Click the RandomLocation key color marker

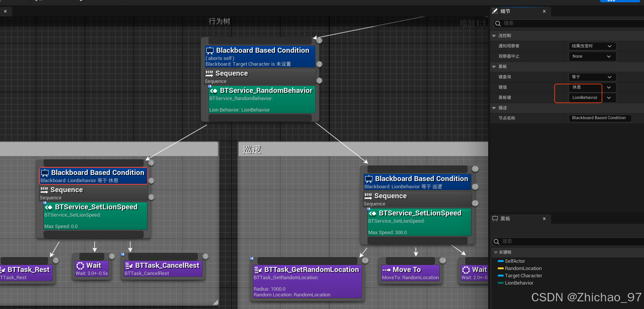click(x=501, y=269)
